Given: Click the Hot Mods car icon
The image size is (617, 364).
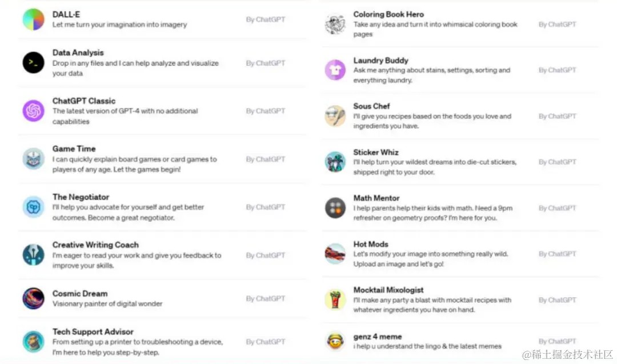Looking at the screenshot, I should pos(335,254).
